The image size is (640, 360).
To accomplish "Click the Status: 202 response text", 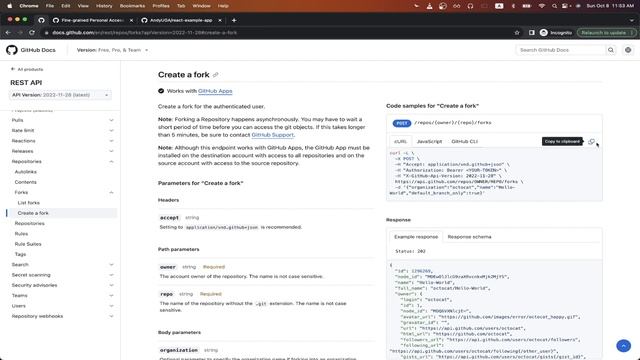I will [x=410, y=251].
